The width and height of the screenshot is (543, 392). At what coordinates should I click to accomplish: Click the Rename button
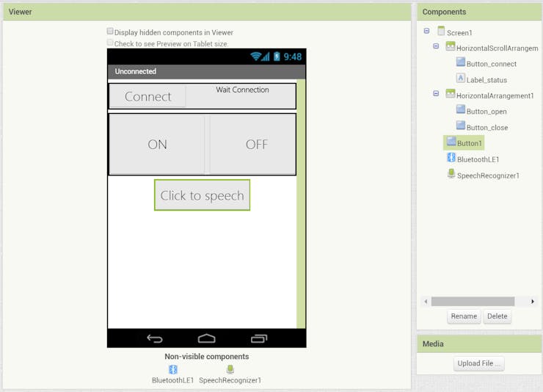coord(464,316)
